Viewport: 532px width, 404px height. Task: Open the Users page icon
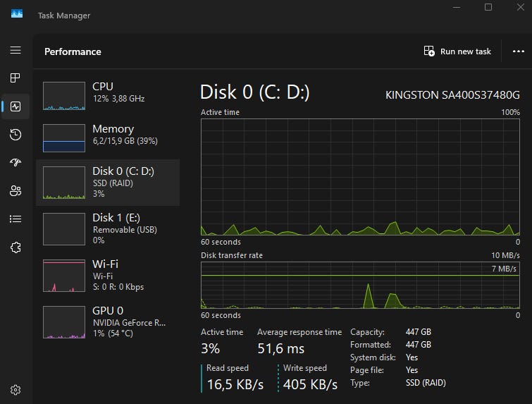[x=16, y=191]
